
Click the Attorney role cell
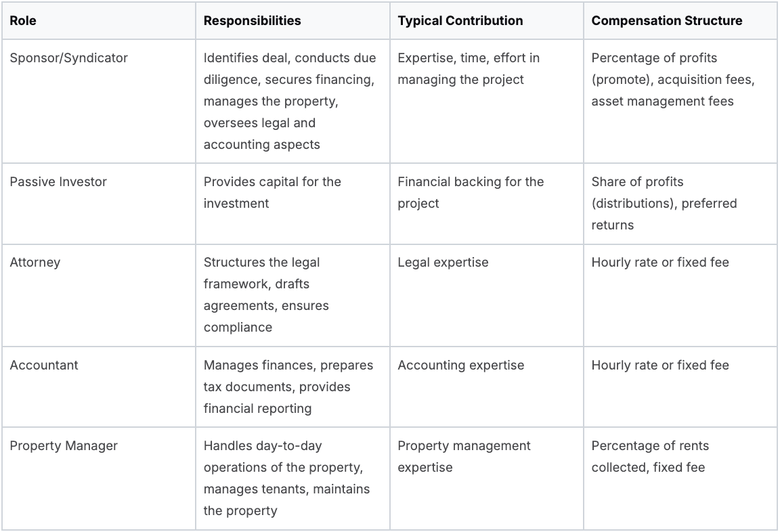[35, 263]
